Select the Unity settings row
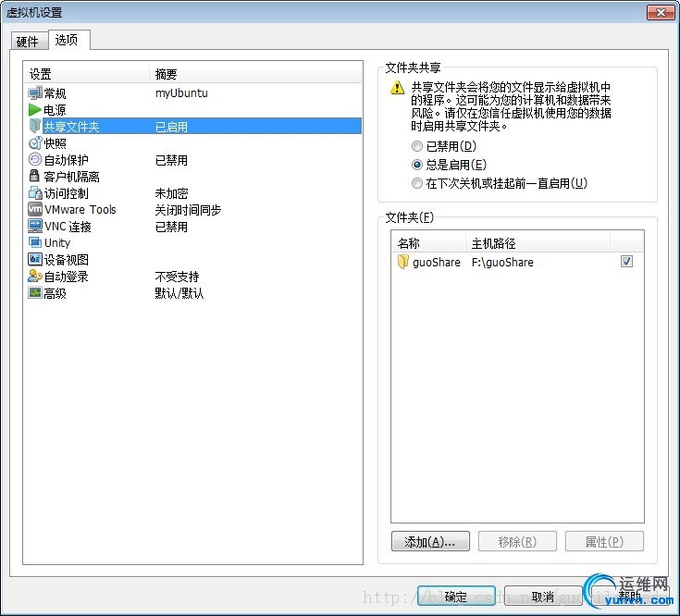 (x=193, y=242)
